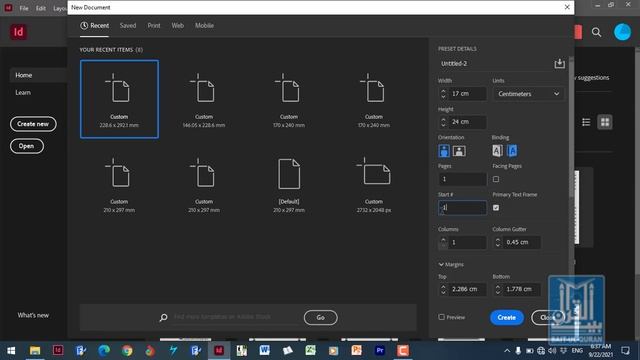
Task: Select the [Default] 210 x 297 mm preset
Action: tap(289, 184)
